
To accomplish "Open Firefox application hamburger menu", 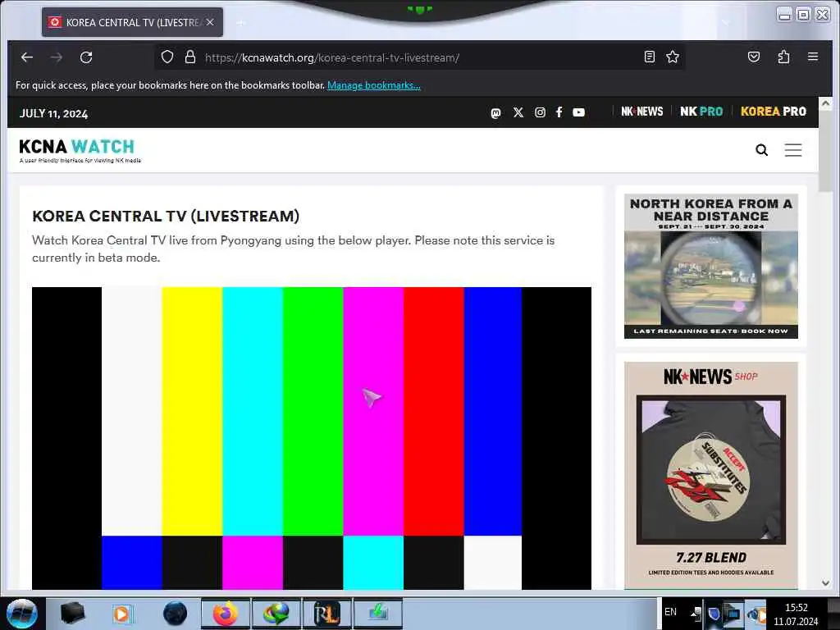I will click(813, 57).
